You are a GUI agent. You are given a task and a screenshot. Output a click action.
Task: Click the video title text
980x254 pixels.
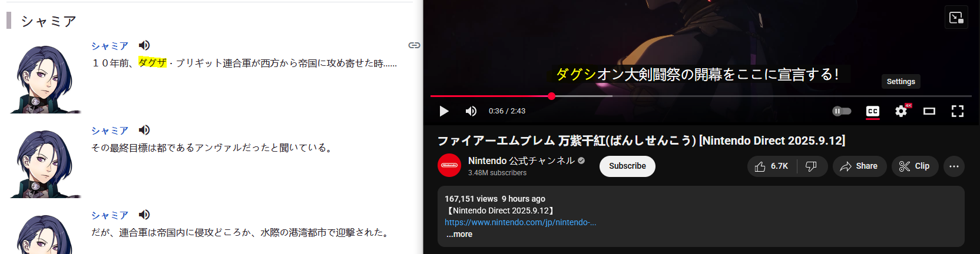coord(641,141)
